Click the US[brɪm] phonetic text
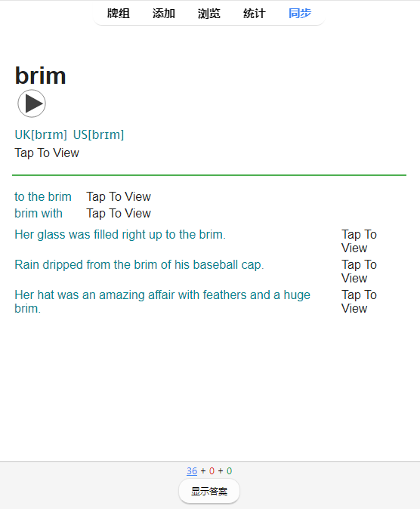 [98, 134]
